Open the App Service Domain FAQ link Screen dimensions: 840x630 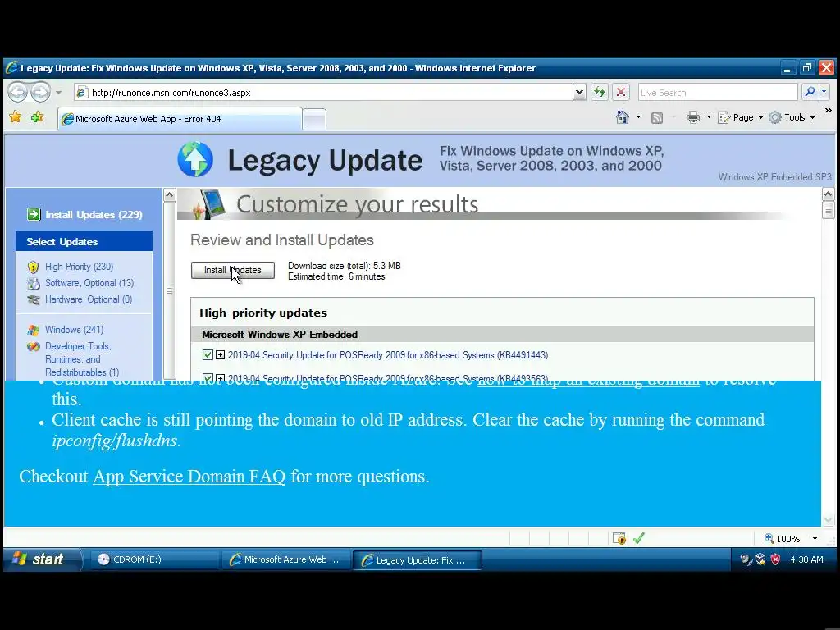pyautogui.click(x=189, y=477)
